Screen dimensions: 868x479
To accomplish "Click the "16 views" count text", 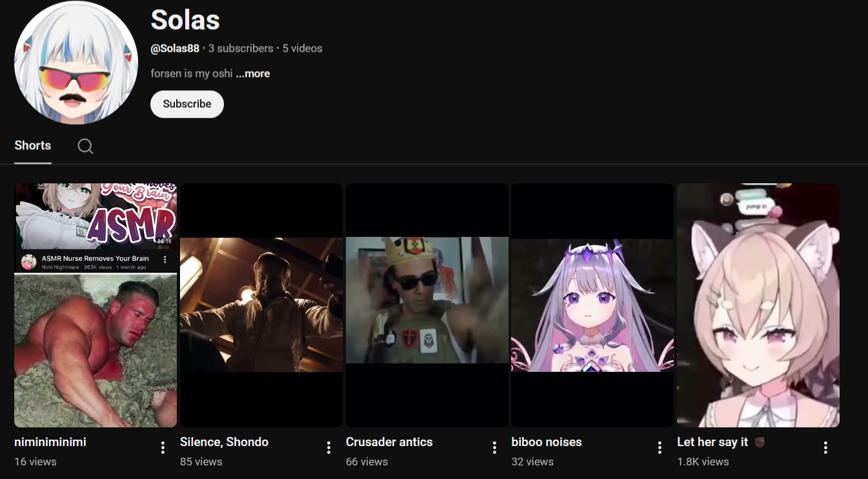I will click(35, 462).
